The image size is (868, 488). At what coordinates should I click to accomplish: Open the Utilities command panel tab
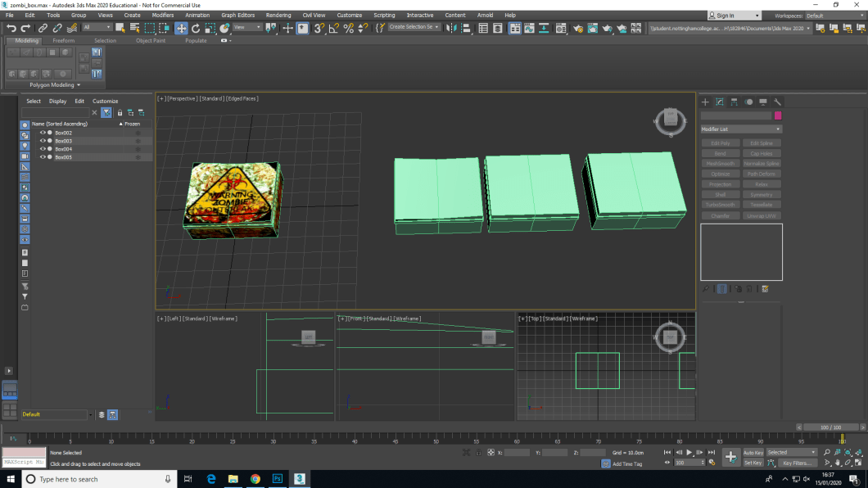click(x=777, y=102)
